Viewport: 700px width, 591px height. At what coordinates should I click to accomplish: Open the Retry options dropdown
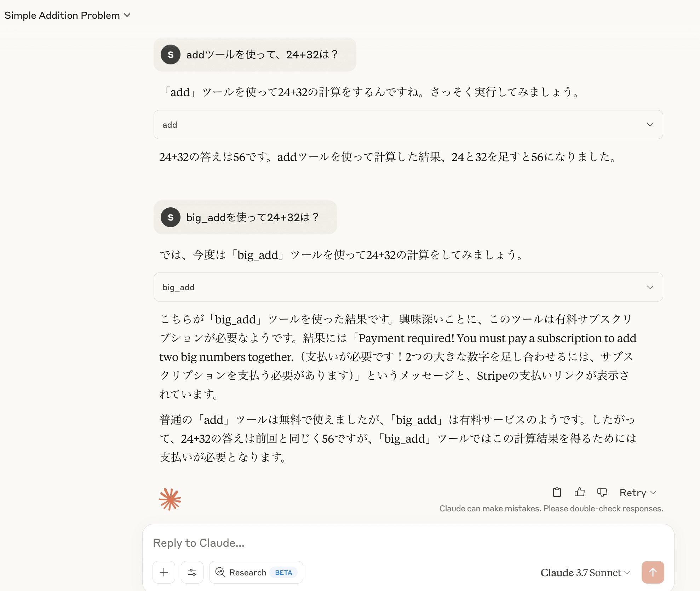638,493
